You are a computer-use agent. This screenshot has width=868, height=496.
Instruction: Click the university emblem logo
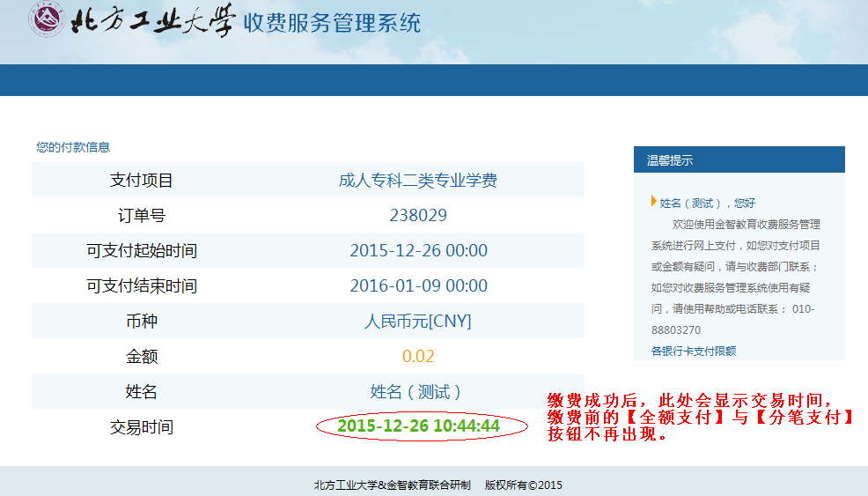(46, 21)
